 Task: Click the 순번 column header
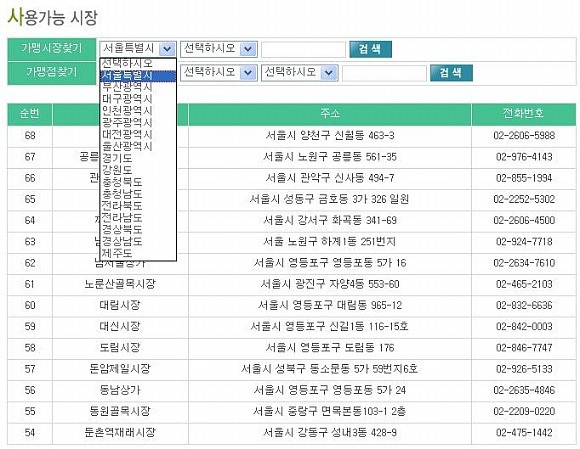click(30, 114)
